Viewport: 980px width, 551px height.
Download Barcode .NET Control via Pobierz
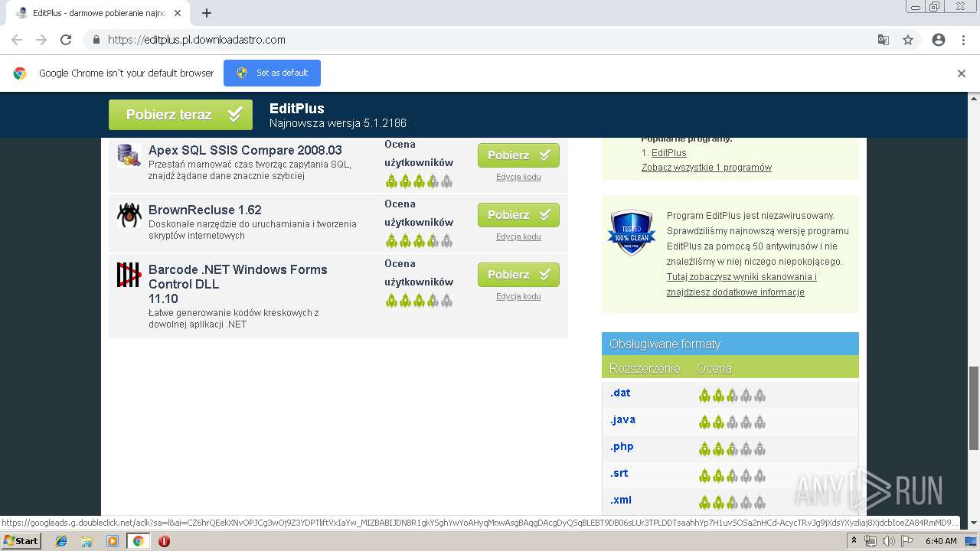(518, 275)
